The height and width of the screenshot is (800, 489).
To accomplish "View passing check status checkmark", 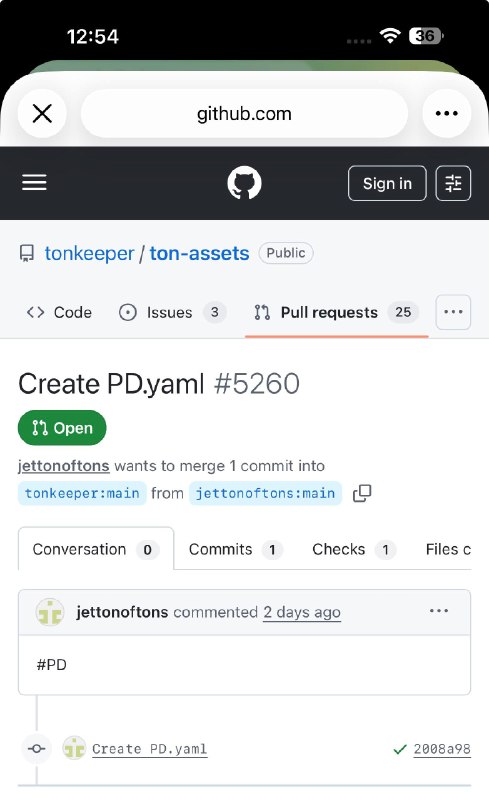I will click(x=400, y=749).
